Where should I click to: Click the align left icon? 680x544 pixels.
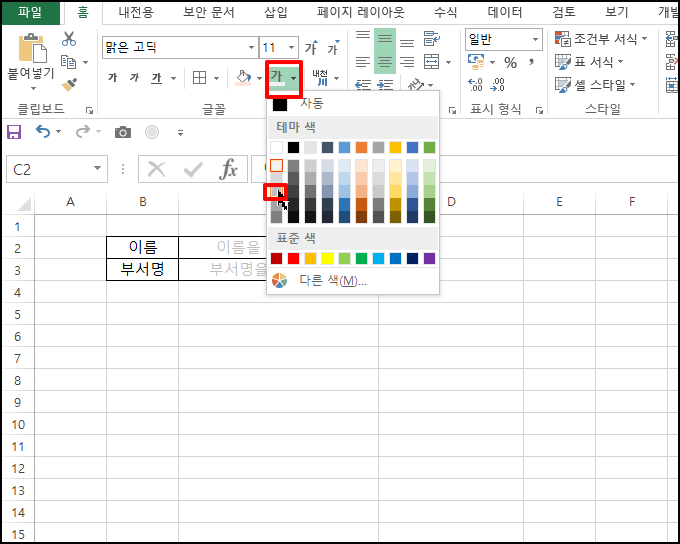click(x=363, y=62)
